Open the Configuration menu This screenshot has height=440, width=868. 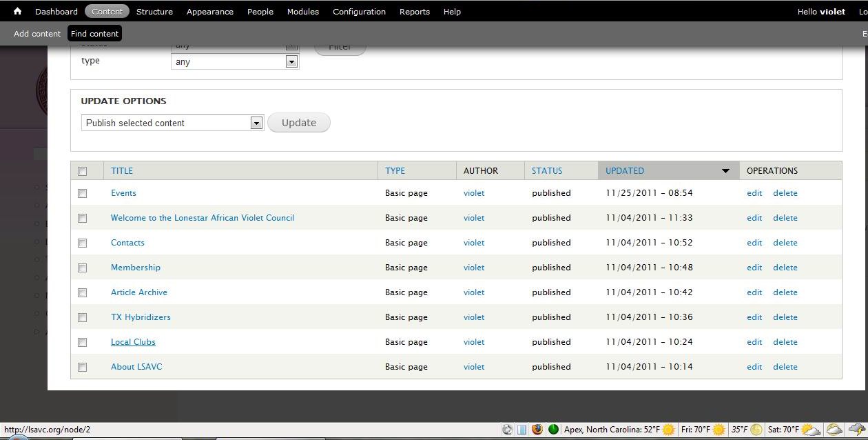click(x=359, y=11)
